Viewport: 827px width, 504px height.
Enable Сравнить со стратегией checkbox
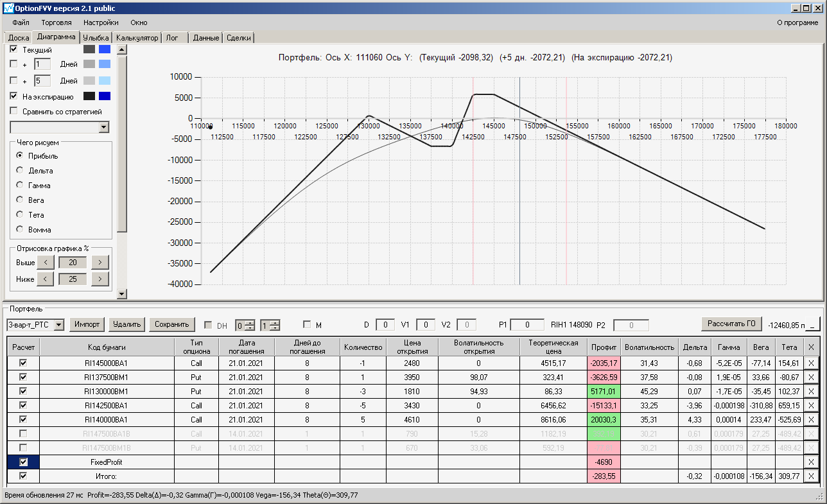[14, 111]
